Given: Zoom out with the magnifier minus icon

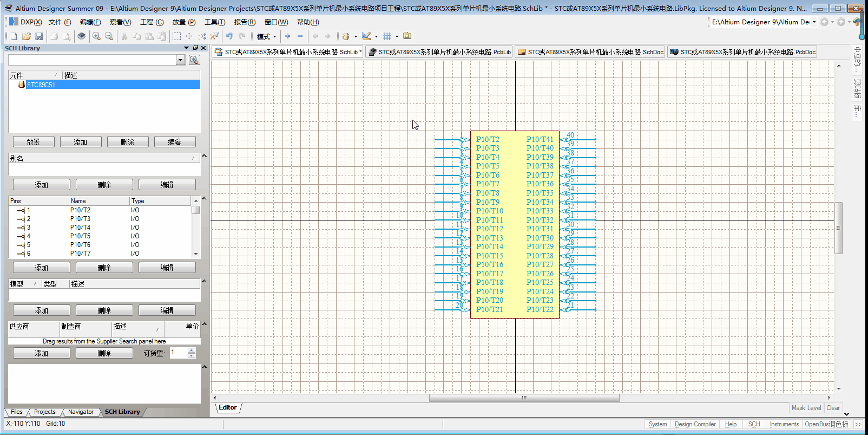Looking at the screenshot, I should click(109, 36).
